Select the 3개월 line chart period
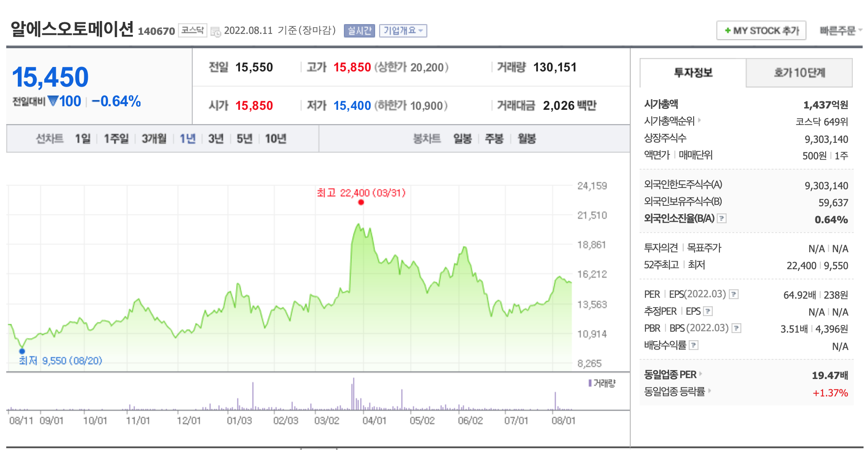868x450 pixels. tap(154, 138)
